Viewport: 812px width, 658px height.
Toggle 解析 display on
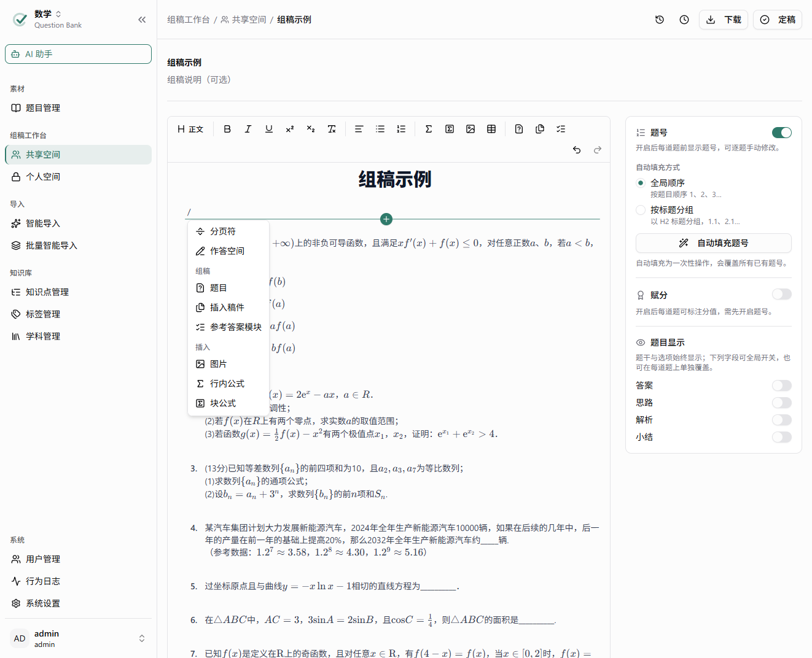[x=782, y=420]
